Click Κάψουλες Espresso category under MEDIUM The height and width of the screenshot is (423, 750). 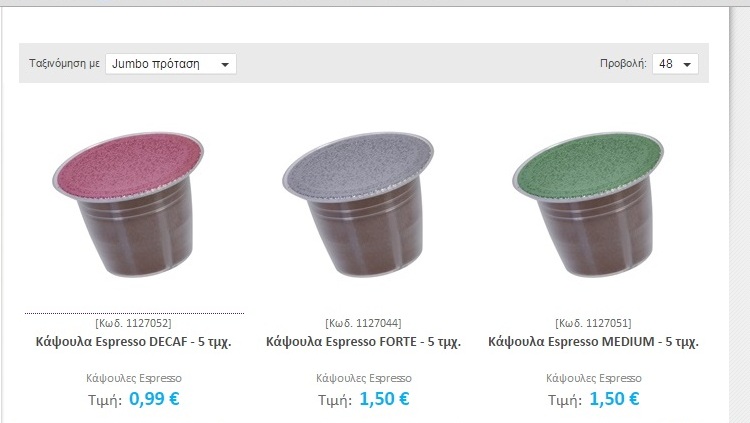(594, 378)
